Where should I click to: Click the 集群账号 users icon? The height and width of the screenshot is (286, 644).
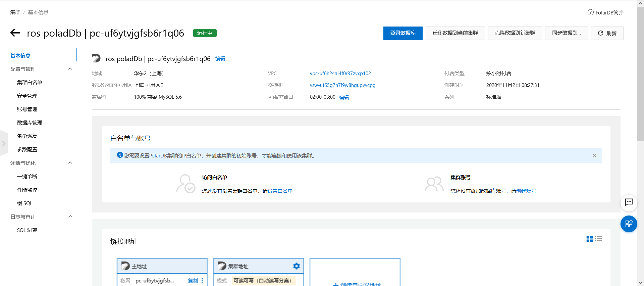(x=434, y=184)
